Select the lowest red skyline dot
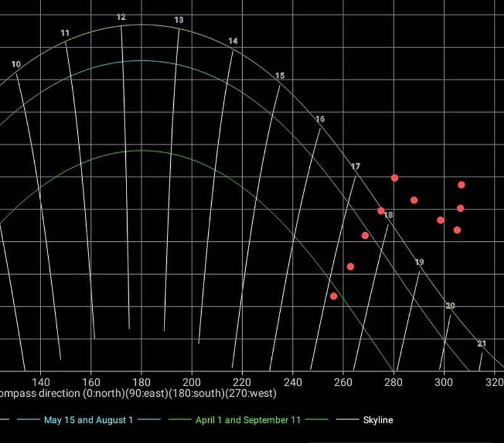 (333, 296)
